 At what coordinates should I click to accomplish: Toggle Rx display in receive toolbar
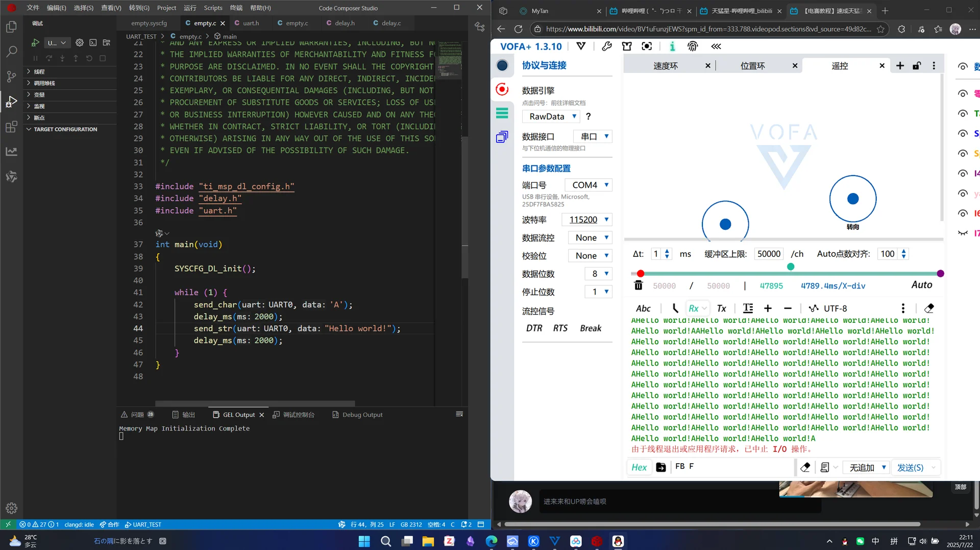coord(694,308)
